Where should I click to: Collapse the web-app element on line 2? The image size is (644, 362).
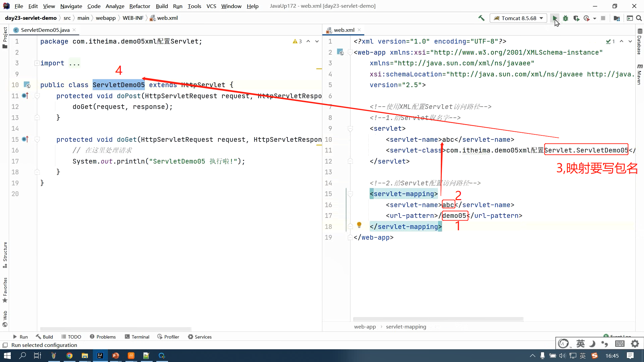(x=350, y=52)
